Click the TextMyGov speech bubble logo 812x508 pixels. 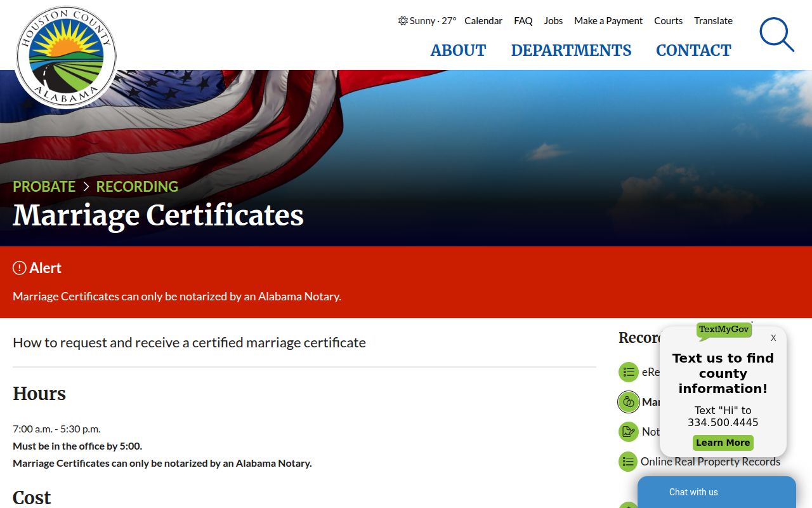(724, 330)
